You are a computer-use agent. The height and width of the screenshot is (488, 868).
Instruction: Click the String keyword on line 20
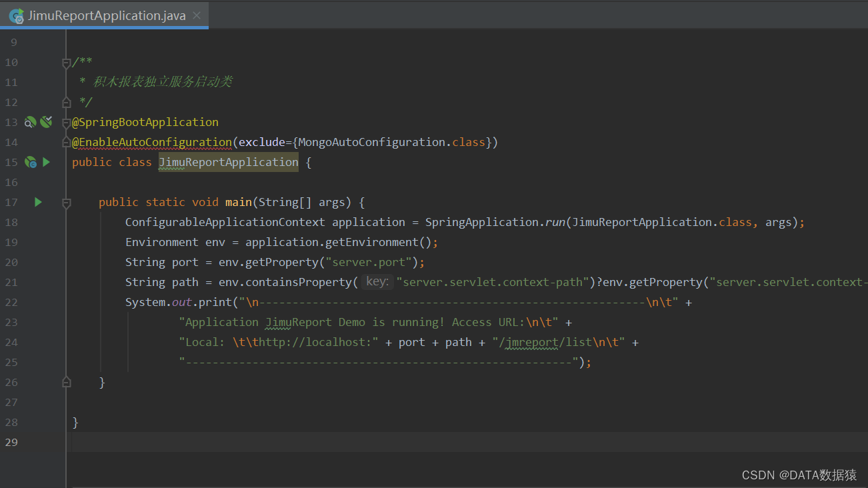pos(145,262)
